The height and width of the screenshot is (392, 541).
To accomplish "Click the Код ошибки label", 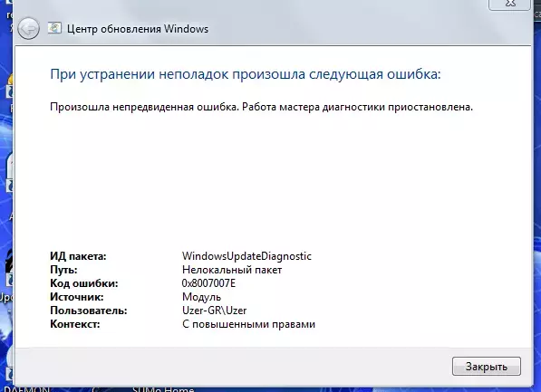I will [84, 283].
